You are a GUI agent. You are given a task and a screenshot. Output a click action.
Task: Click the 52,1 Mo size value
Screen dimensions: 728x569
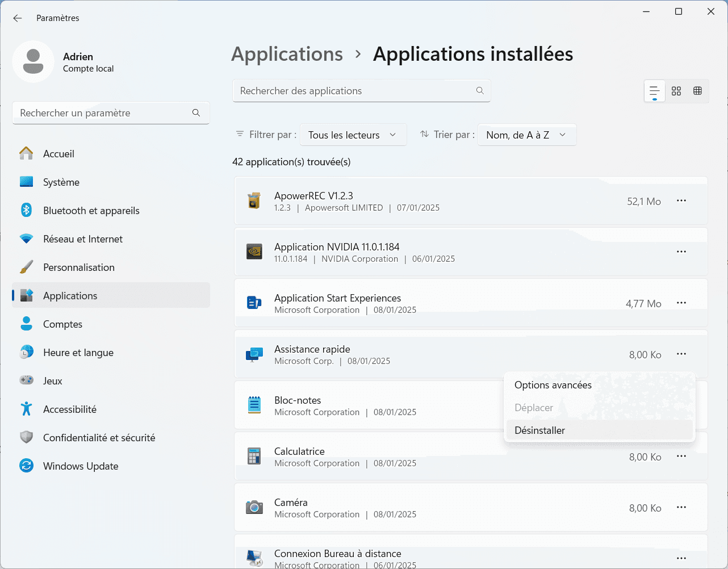point(644,202)
